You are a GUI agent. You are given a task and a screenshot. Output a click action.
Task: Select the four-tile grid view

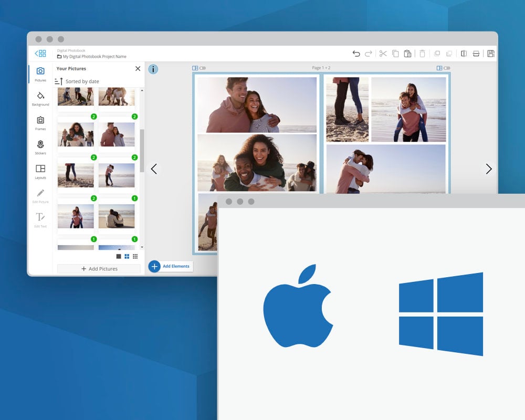tap(127, 256)
